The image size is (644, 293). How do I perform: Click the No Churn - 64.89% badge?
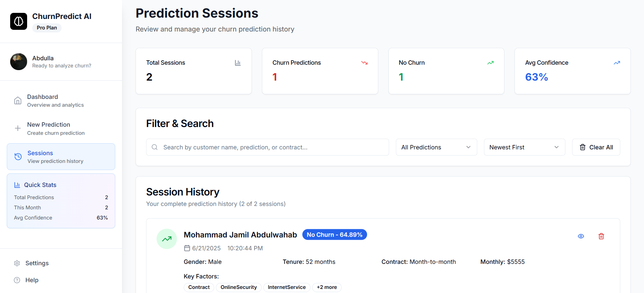335,234
